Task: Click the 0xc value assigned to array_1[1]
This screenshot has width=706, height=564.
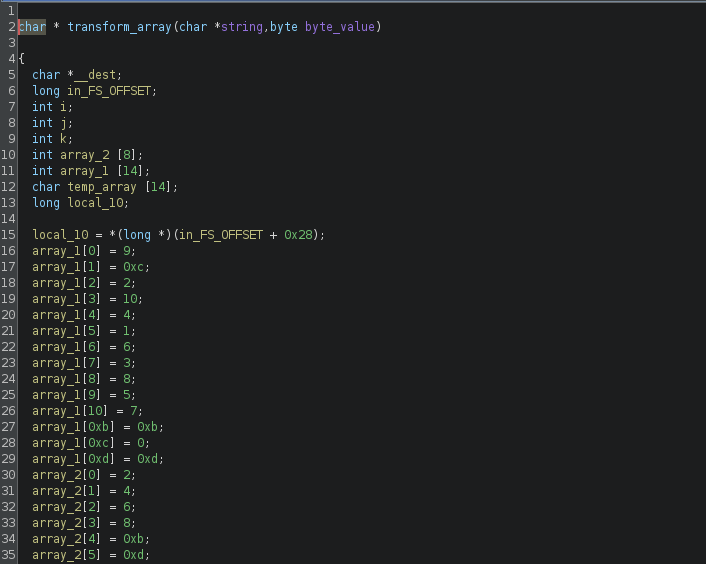Action: [133, 267]
